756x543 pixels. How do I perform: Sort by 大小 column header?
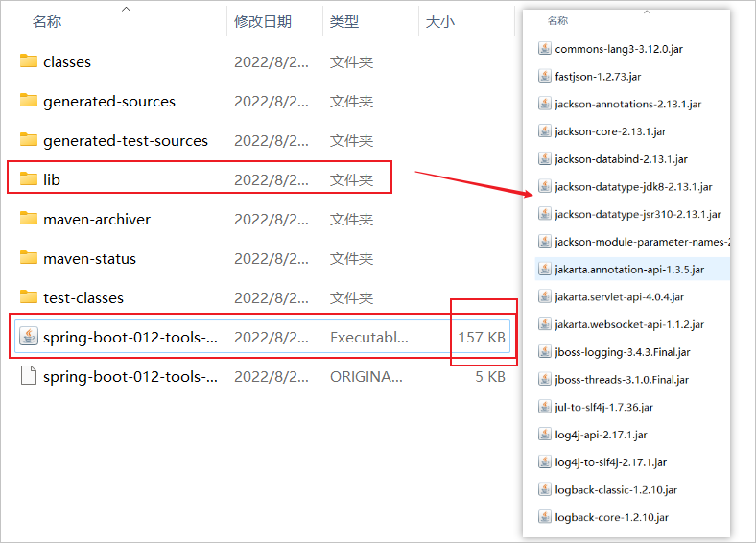(x=440, y=22)
